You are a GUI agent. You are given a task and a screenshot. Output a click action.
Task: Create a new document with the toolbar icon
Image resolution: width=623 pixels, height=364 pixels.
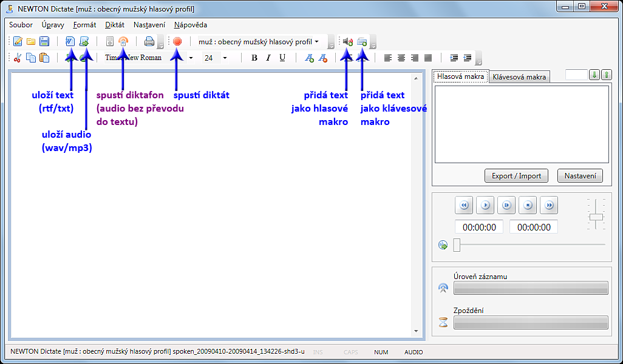coord(18,41)
